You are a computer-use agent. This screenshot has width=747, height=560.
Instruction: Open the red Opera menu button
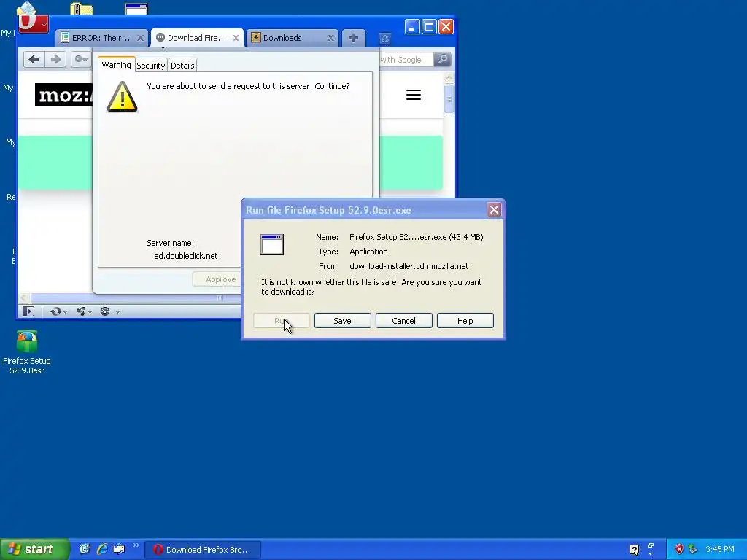click(x=33, y=23)
